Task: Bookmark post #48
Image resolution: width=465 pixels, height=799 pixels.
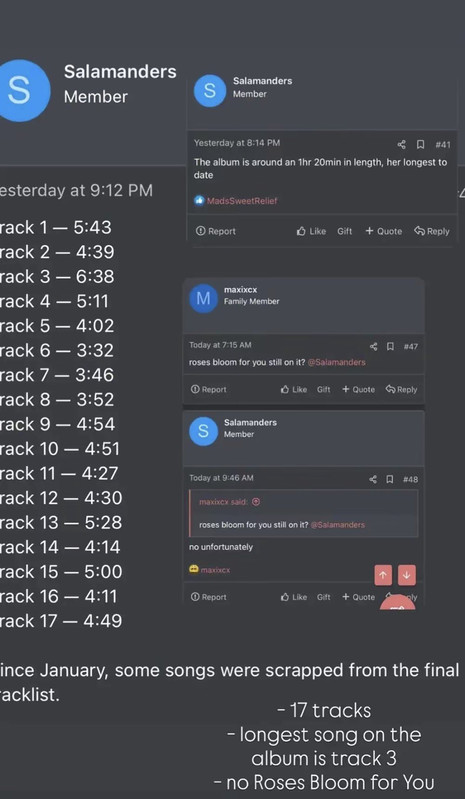Action: pos(390,479)
